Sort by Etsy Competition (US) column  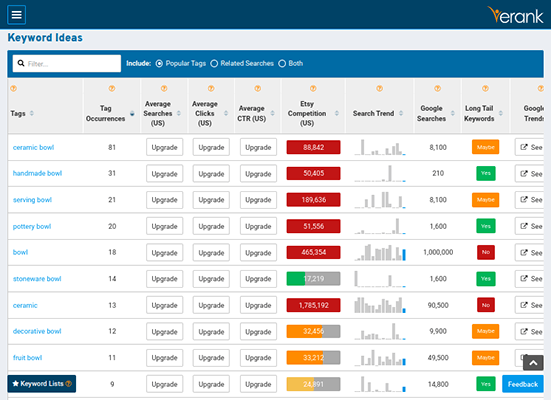click(337, 113)
